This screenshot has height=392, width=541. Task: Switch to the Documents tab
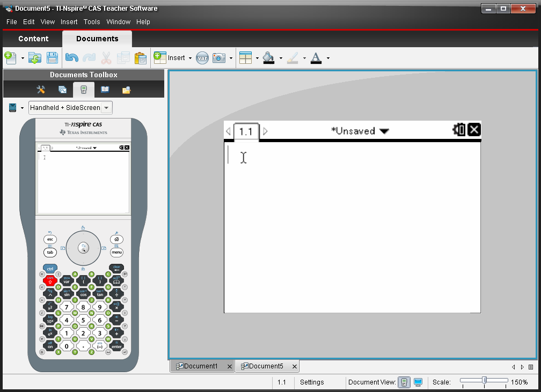[97, 39]
